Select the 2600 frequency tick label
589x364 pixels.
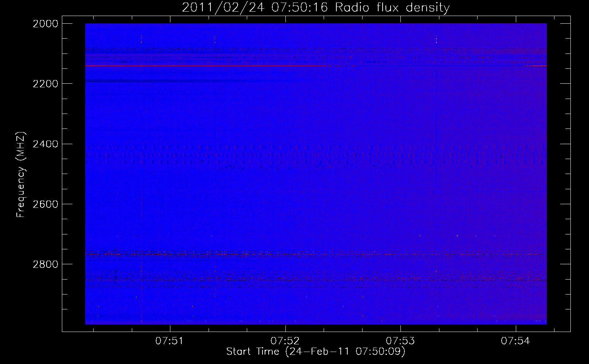[46, 204]
